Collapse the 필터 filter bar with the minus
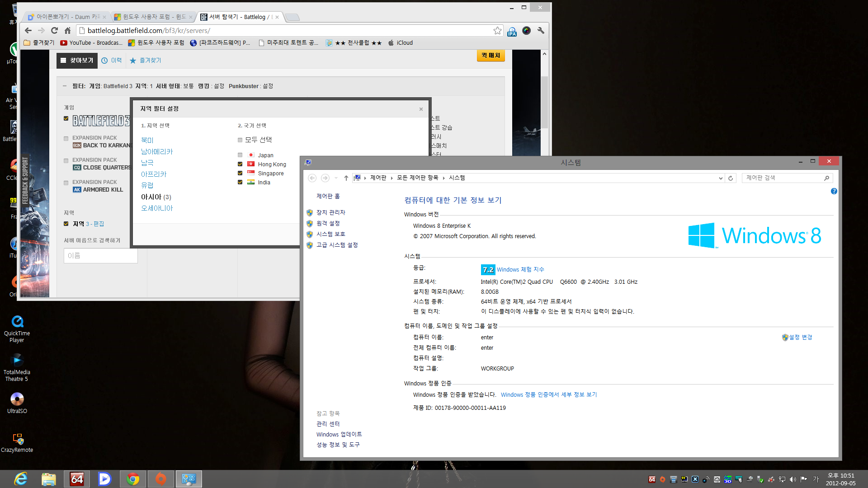The height and width of the screenshot is (488, 868). point(65,86)
